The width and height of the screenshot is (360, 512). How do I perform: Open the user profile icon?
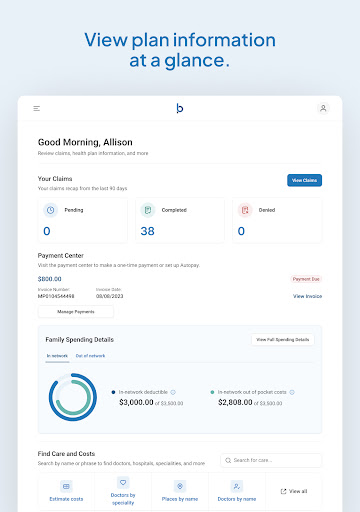pos(323,108)
